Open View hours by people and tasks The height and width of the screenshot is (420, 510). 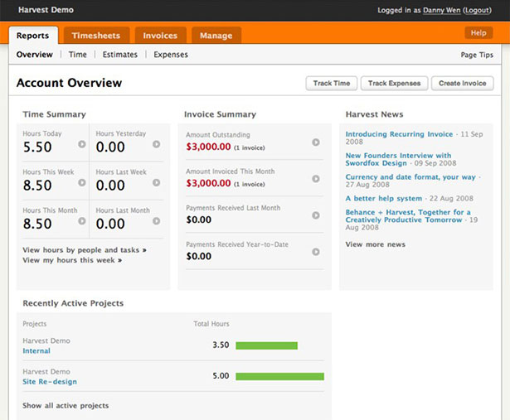[x=85, y=250]
